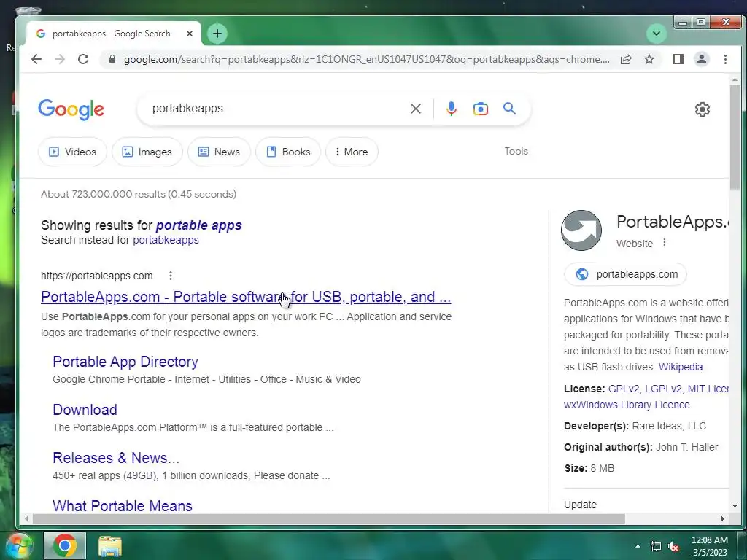Click the lock icon in the address bar
The height and width of the screenshot is (560, 747).
click(112, 59)
